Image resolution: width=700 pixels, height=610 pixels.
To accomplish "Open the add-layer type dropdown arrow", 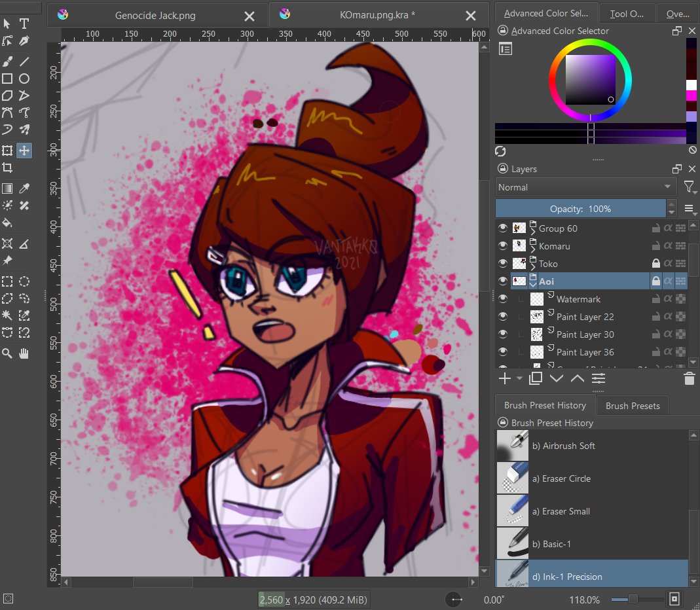I will click(x=519, y=379).
